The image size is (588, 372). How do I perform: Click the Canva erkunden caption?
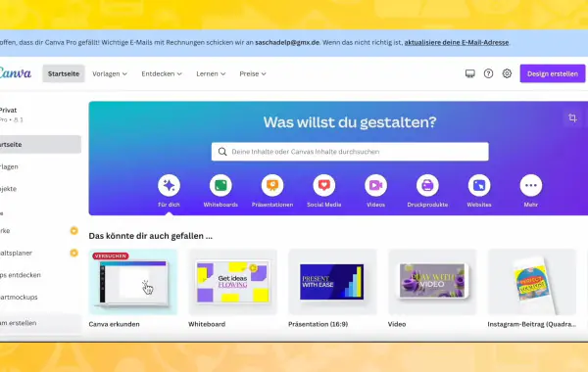(114, 324)
